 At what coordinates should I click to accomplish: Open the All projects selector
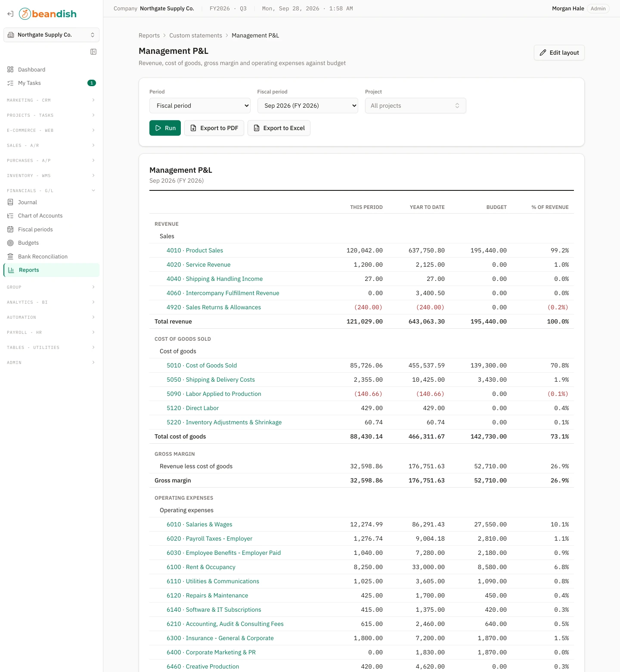tap(415, 106)
